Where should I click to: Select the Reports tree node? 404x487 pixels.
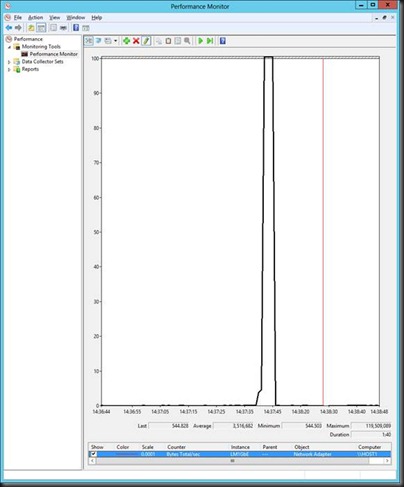click(30, 69)
